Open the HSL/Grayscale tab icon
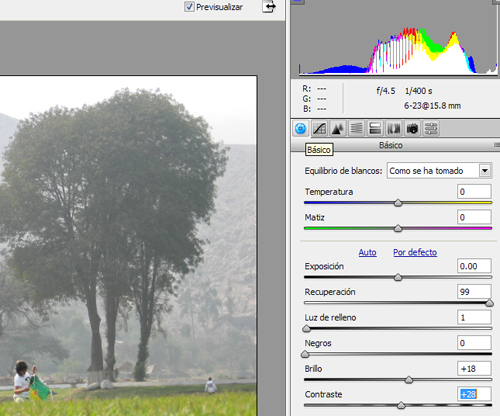 356,129
